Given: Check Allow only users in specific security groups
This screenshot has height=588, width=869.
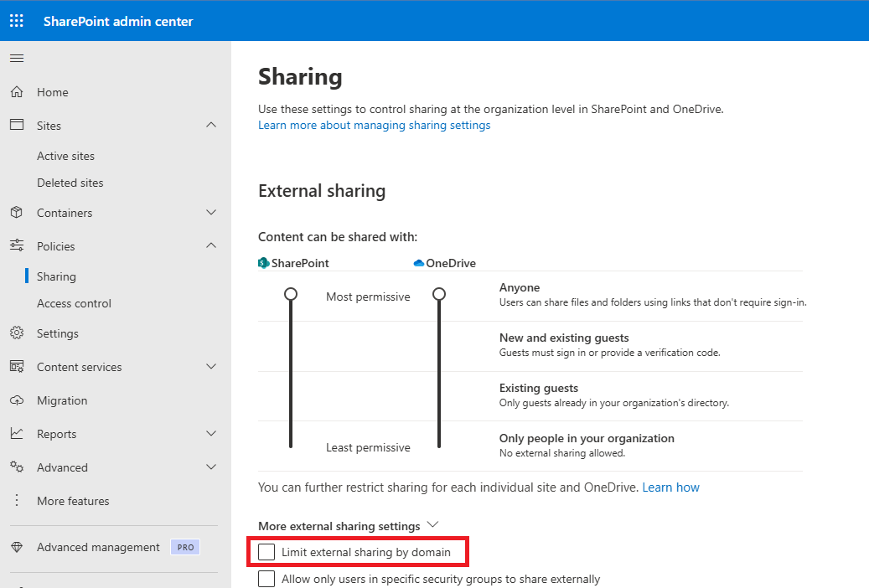Looking at the screenshot, I should pos(266,579).
